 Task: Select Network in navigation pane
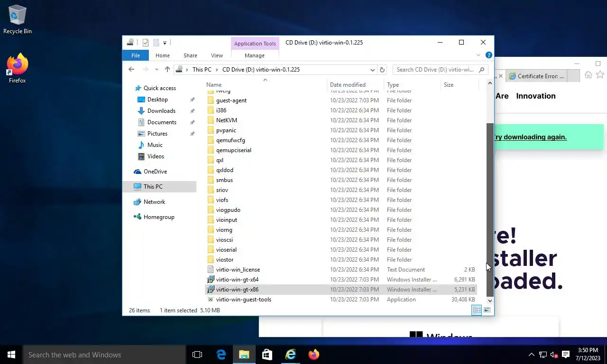pyautogui.click(x=154, y=202)
